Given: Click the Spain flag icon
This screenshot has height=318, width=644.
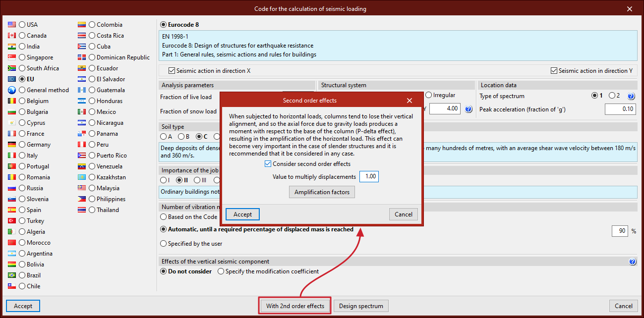Looking at the screenshot, I should tap(12, 210).
